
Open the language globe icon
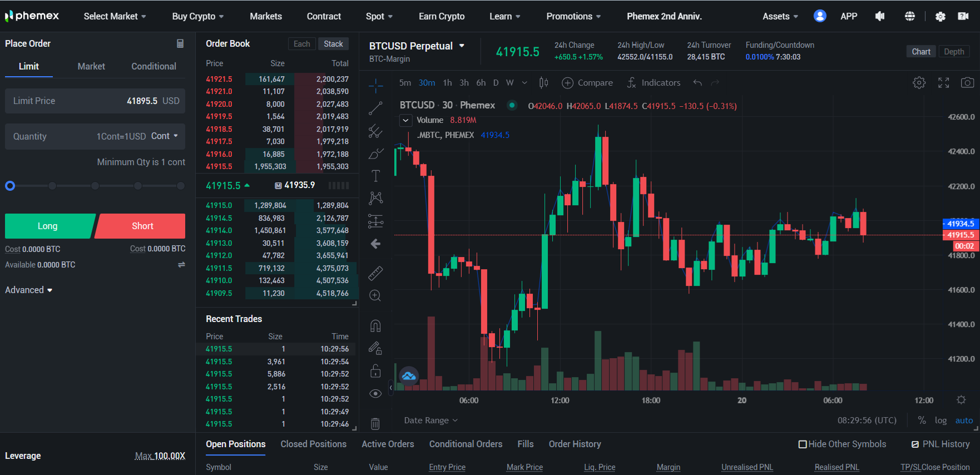[x=910, y=16]
